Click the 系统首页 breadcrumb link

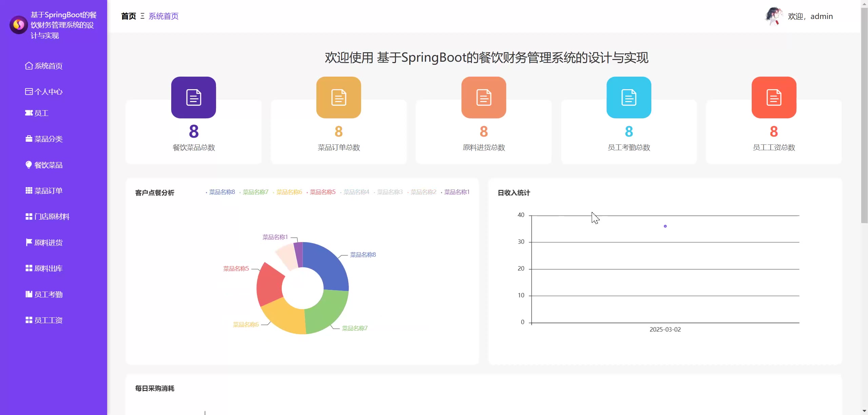point(163,16)
